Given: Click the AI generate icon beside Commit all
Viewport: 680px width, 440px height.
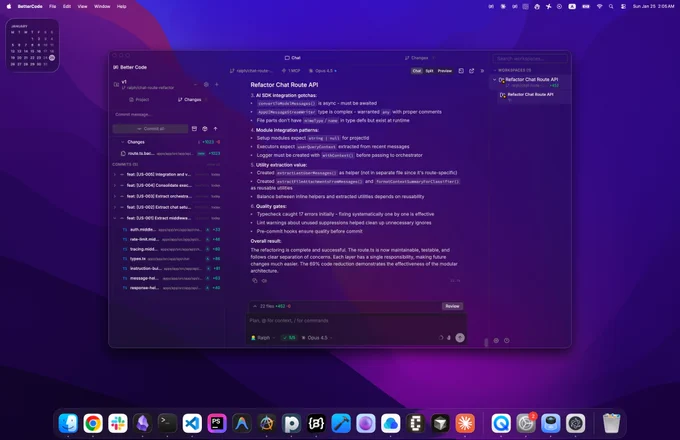Looking at the screenshot, I should click(x=205, y=129).
